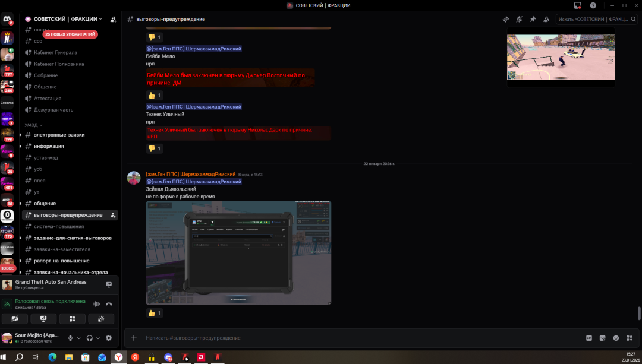Click the plus attachment button in message bar
The height and width of the screenshot is (364, 642).
click(x=134, y=338)
